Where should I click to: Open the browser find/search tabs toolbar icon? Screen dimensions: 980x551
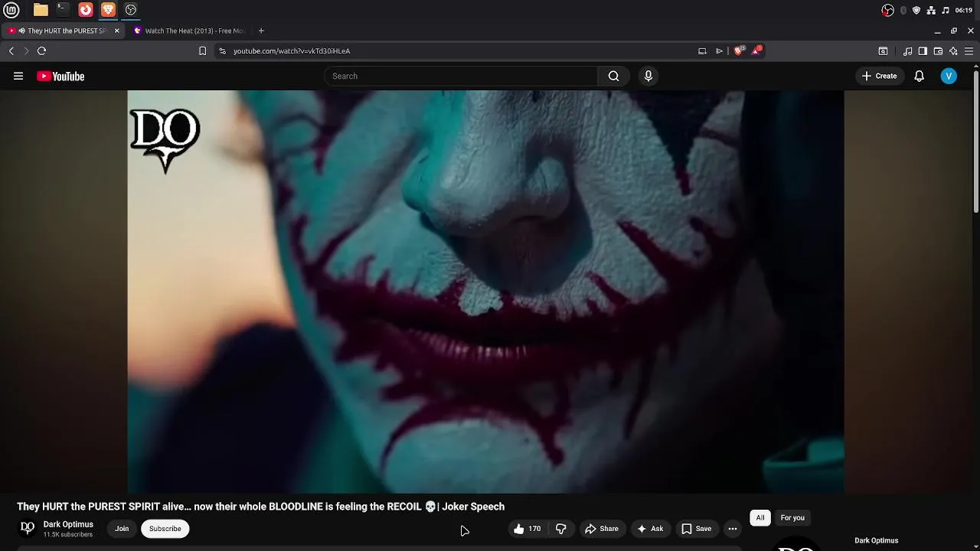click(x=883, y=51)
